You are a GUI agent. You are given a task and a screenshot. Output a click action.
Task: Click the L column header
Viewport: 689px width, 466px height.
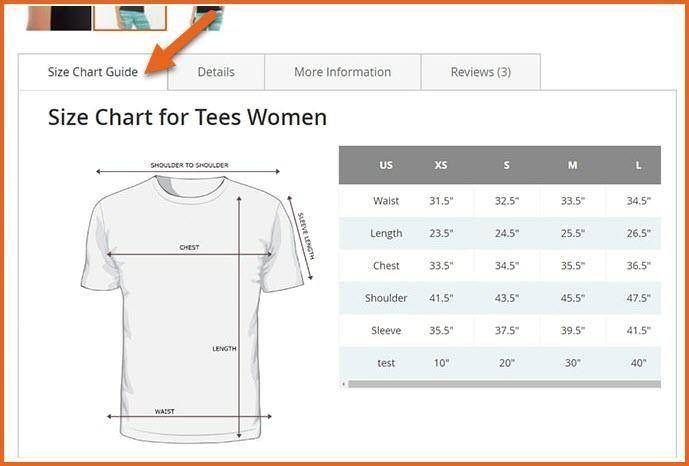638,165
